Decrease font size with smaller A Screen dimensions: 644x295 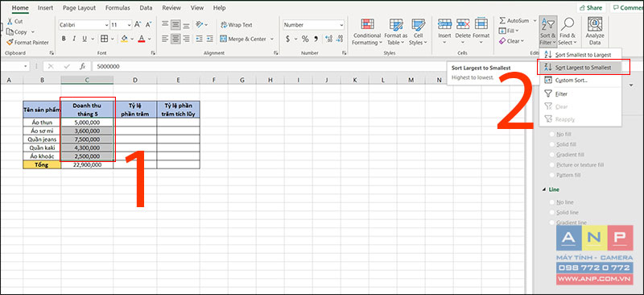(x=149, y=25)
